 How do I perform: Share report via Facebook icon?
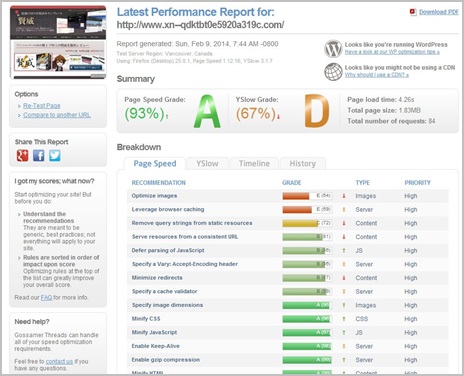point(39,156)
